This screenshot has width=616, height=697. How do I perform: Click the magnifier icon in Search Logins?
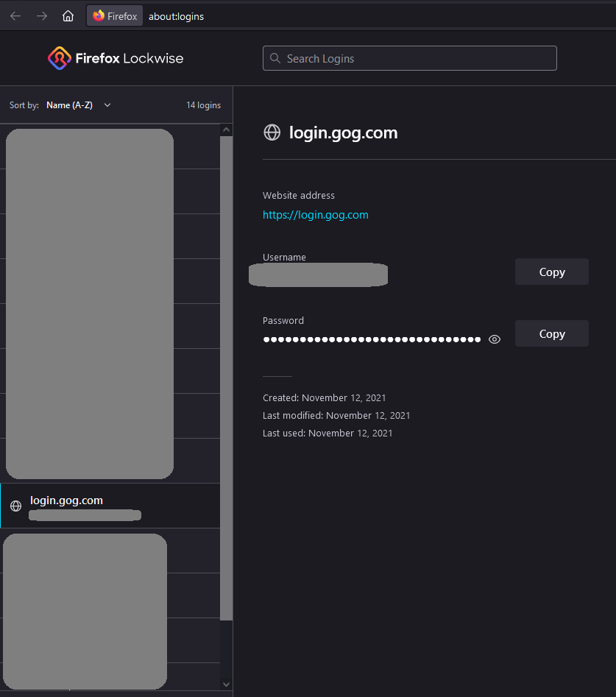coord(275,58)
